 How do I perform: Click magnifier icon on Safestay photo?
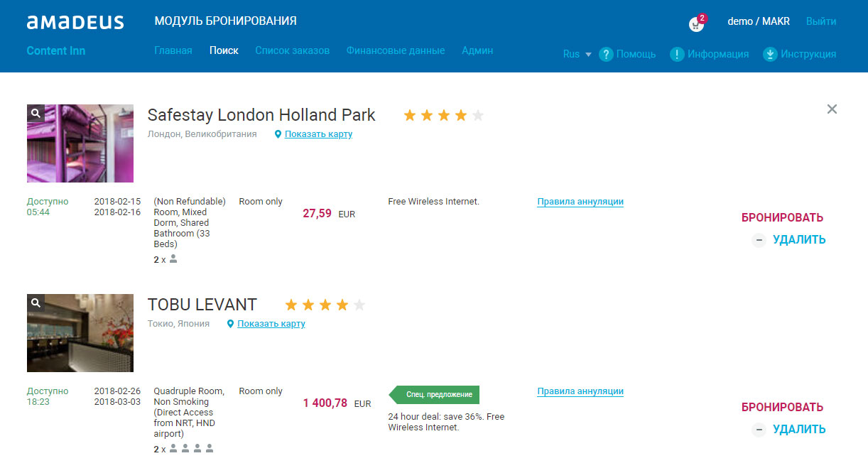tap(36, 113)
